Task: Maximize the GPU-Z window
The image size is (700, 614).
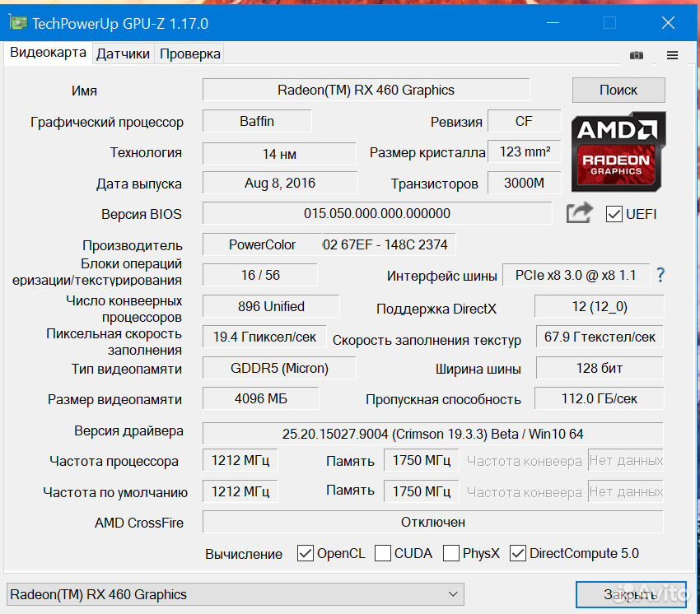Action: (x=609, y=22)
